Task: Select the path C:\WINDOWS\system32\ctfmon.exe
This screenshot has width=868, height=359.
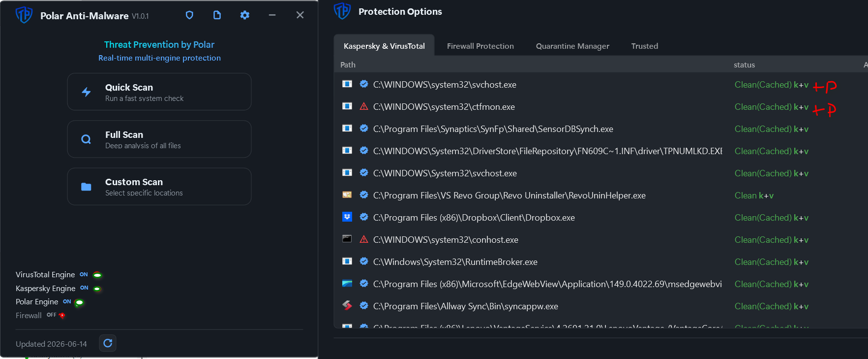Action: point(444,107)
